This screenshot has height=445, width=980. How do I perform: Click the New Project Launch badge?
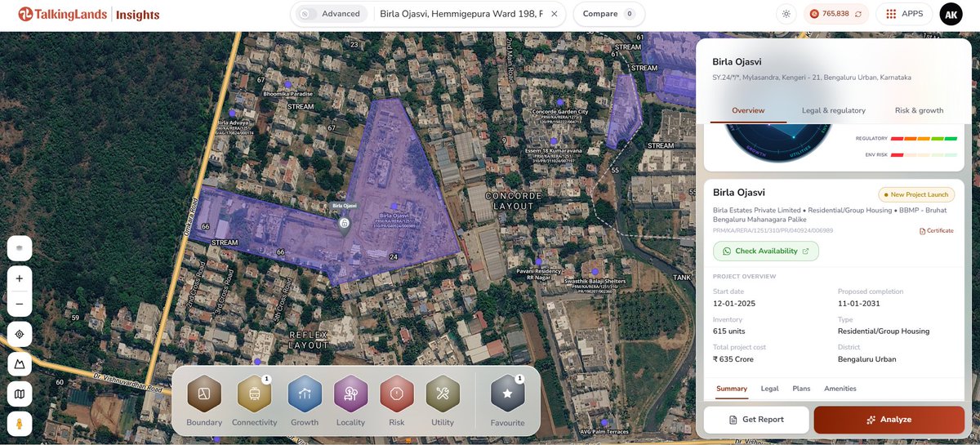point(916,195)
